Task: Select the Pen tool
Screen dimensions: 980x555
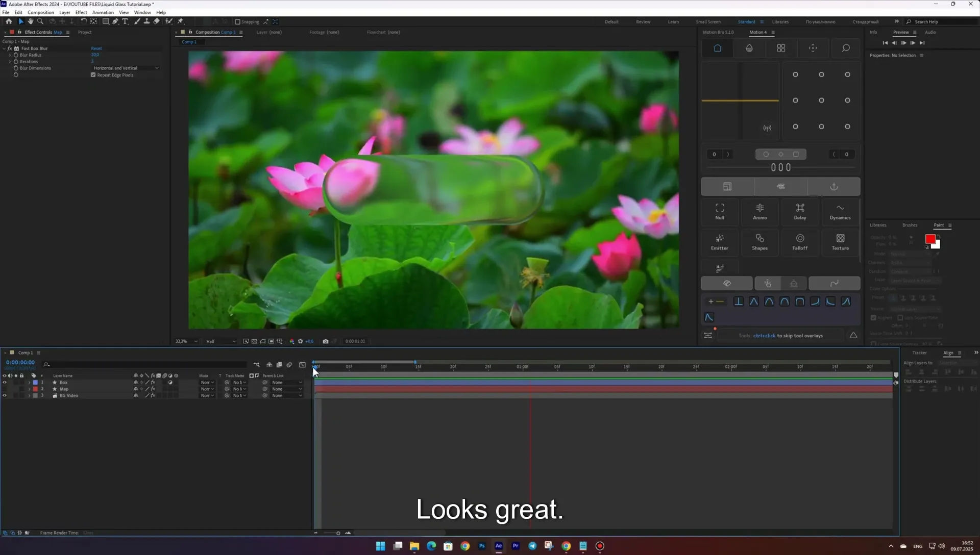Action: point(115,21)
